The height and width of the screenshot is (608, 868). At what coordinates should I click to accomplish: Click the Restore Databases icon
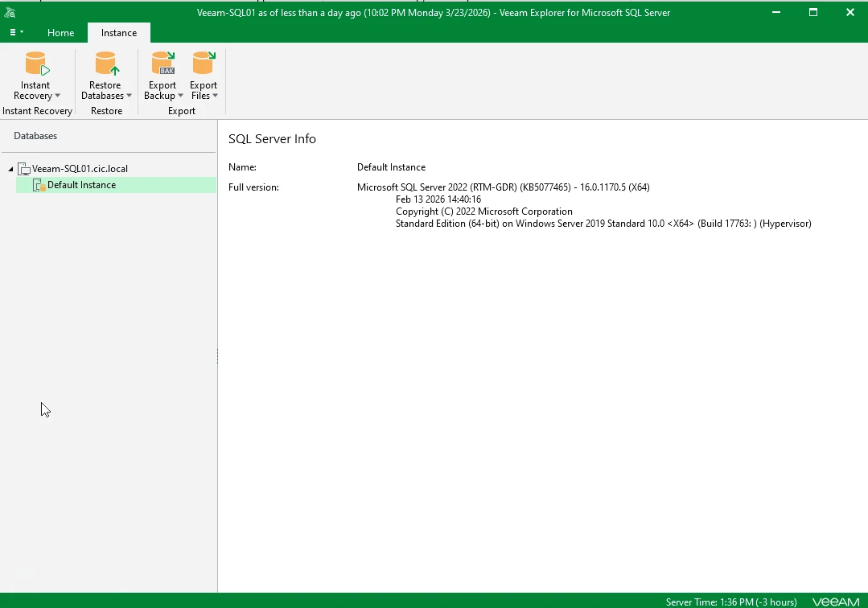[107, 63]
